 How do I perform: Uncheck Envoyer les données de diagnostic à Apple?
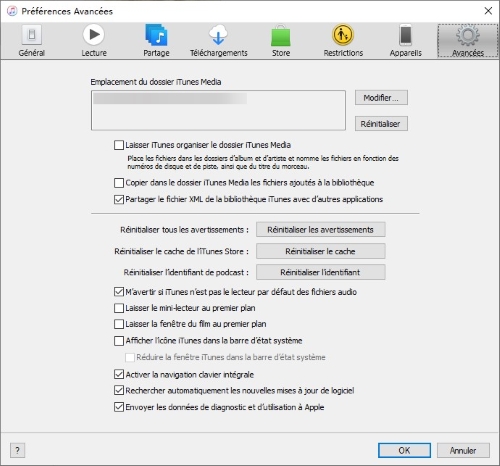[x=119, y=407]
